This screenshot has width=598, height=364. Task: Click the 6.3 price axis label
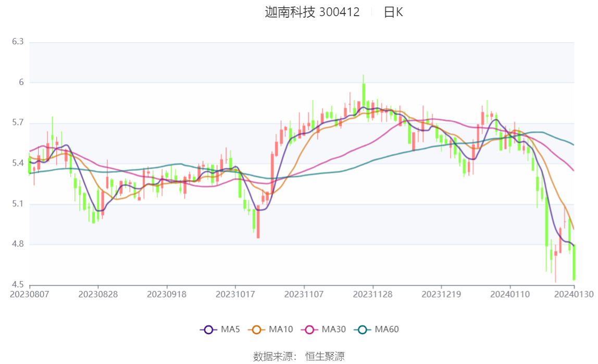tap(18, 42)
